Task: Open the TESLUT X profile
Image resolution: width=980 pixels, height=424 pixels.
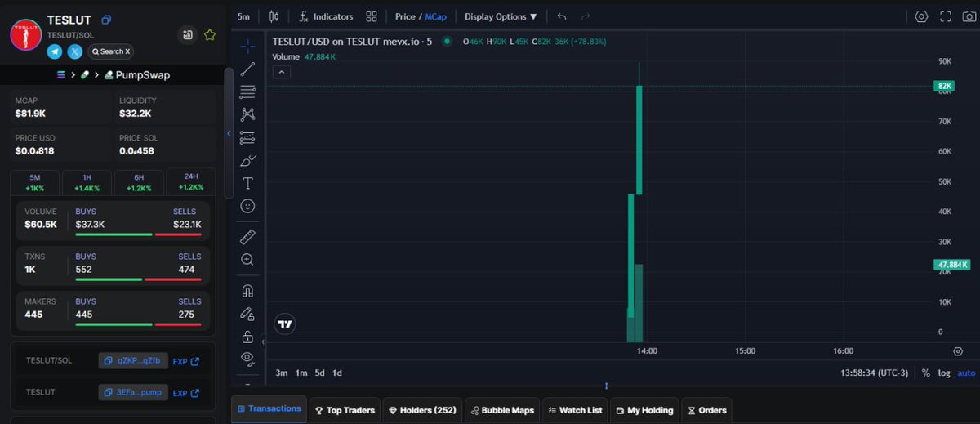Action: [x=75, y=51]
